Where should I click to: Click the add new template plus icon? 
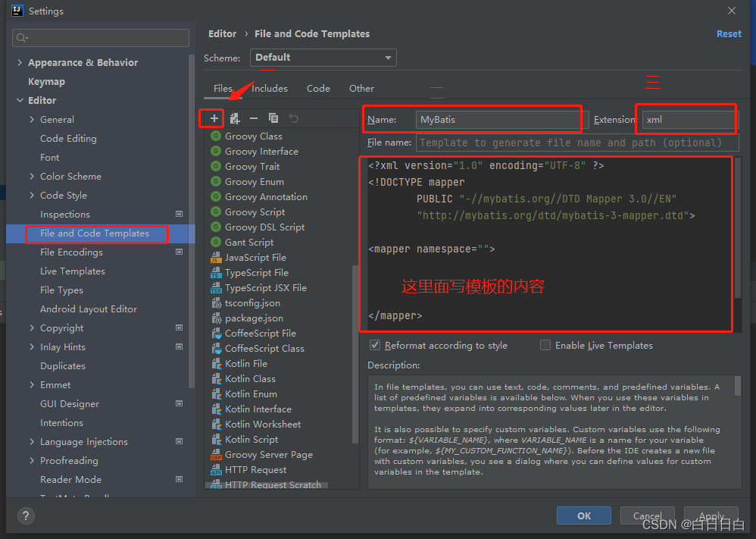pos(211,118)
